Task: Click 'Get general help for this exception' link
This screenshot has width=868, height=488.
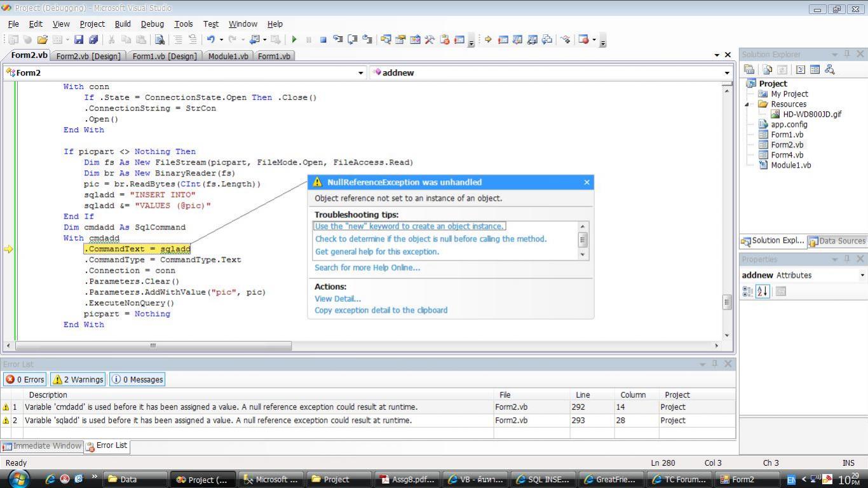Action: 377,252
